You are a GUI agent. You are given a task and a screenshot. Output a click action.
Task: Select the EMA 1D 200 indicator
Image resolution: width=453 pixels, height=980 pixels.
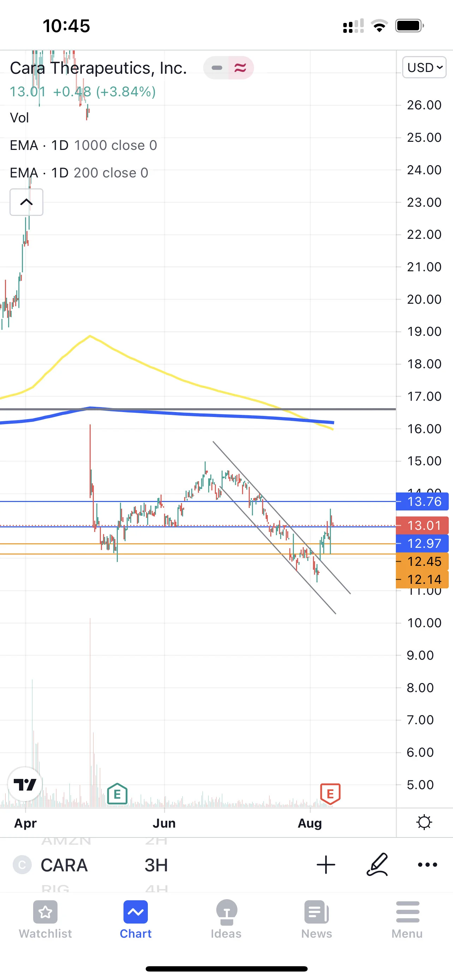point(79,173)
